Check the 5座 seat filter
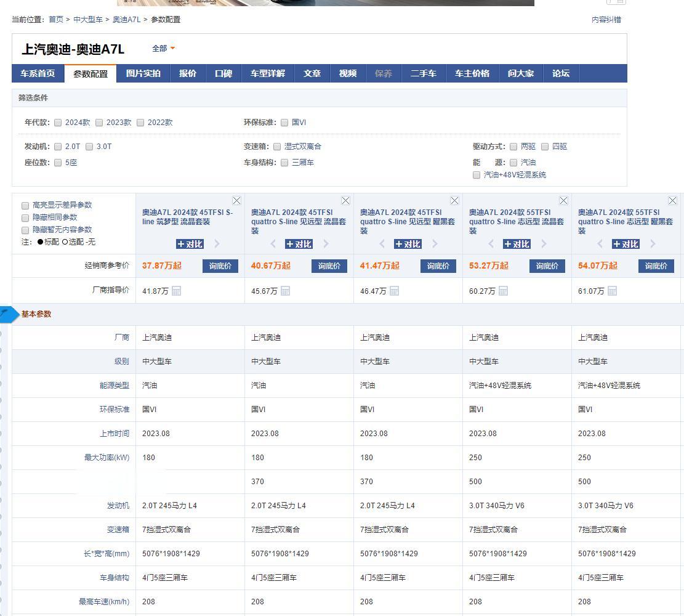Viewport: 684px width, 616px height. [x=58, y=163]
